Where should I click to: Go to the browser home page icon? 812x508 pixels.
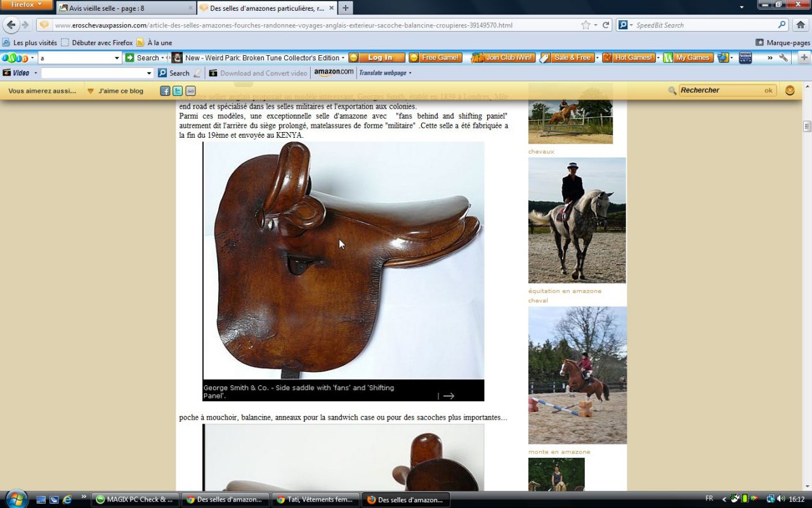coord(801,25)
